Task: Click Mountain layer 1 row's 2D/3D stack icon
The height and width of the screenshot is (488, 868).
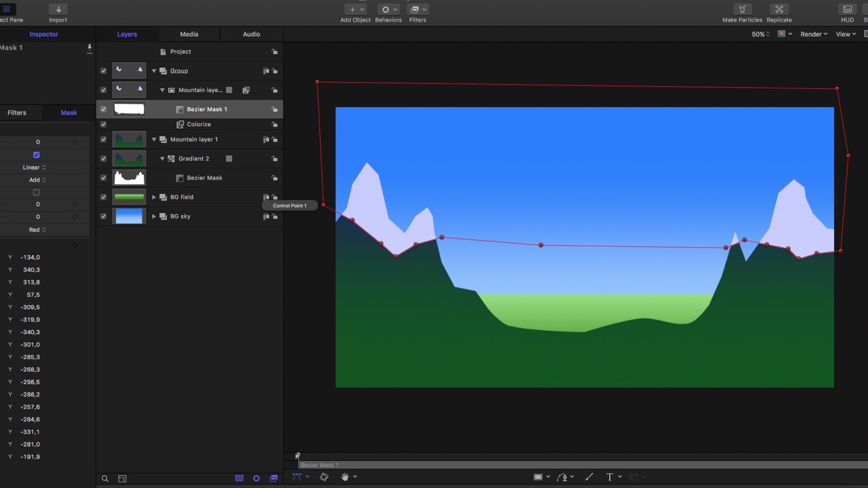Action: point(266,140)
